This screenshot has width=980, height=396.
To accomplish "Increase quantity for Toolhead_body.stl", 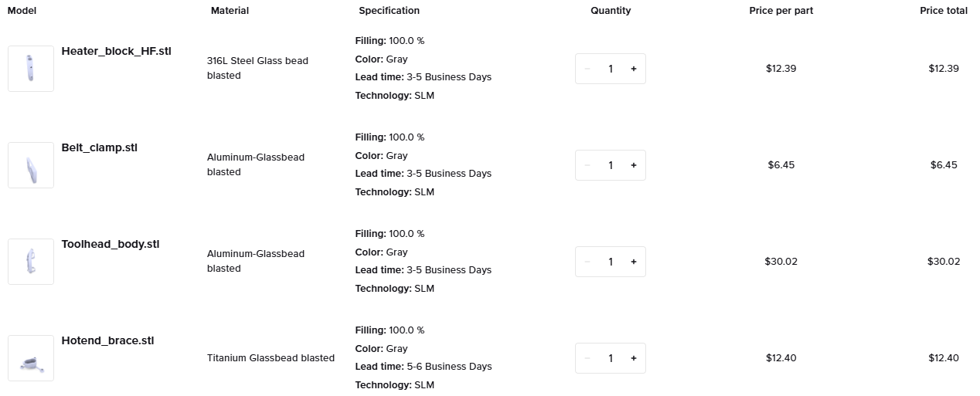I will (634, 262).
